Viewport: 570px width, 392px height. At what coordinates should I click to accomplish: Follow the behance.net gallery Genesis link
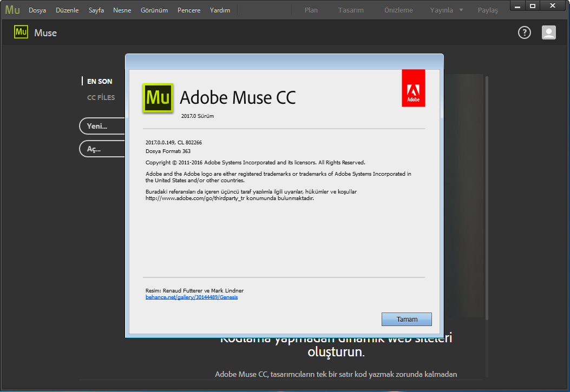pos(192,297)
